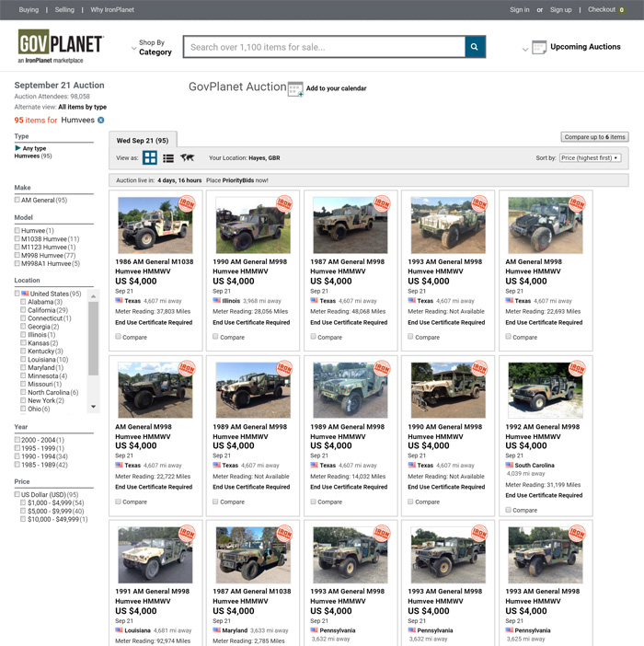
Task: Switch to grid view
Action: [149, 157]
